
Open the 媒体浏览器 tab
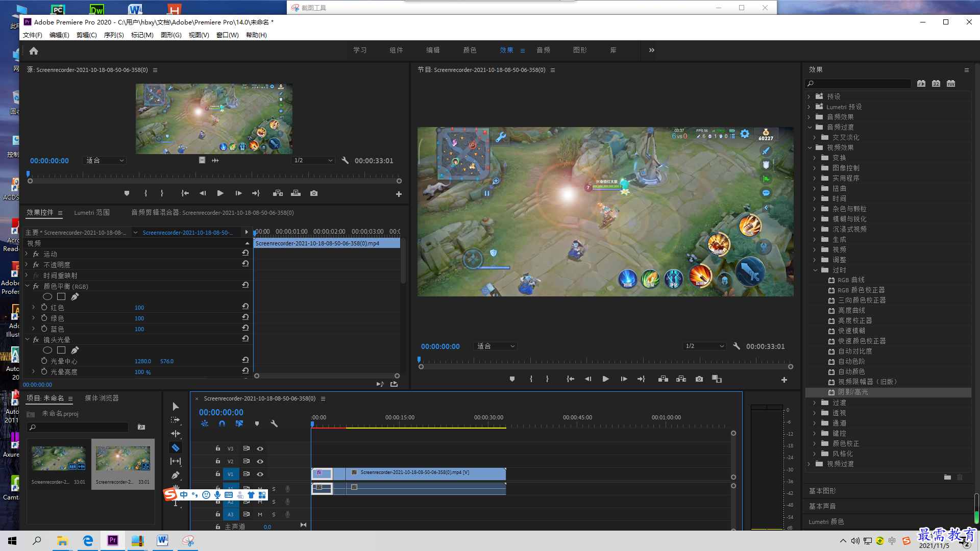[x=102, y=398]
